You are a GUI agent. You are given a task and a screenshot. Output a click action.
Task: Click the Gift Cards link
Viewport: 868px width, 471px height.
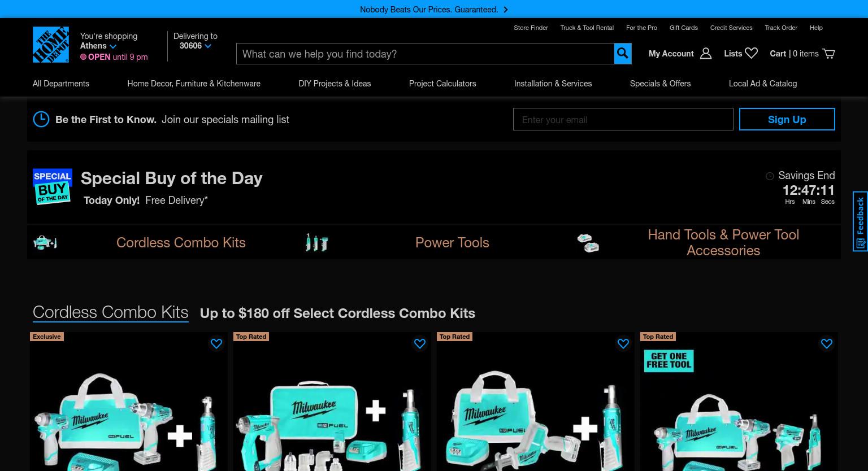point(684,28)
